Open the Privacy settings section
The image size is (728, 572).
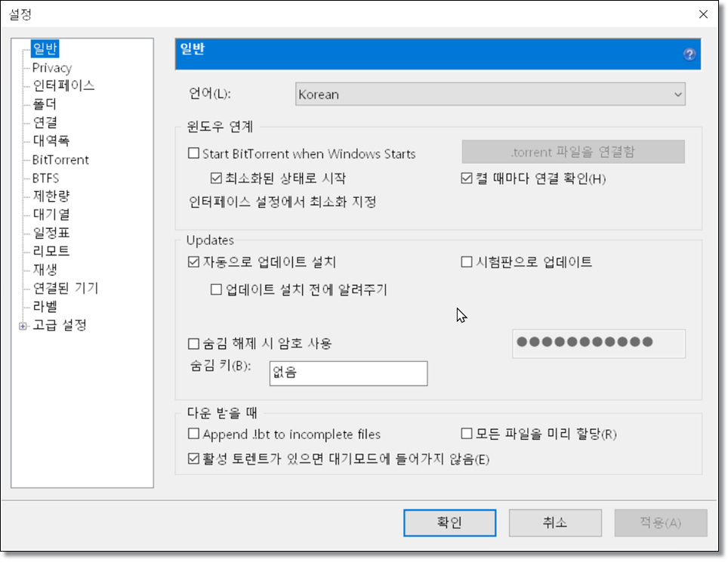51,67
